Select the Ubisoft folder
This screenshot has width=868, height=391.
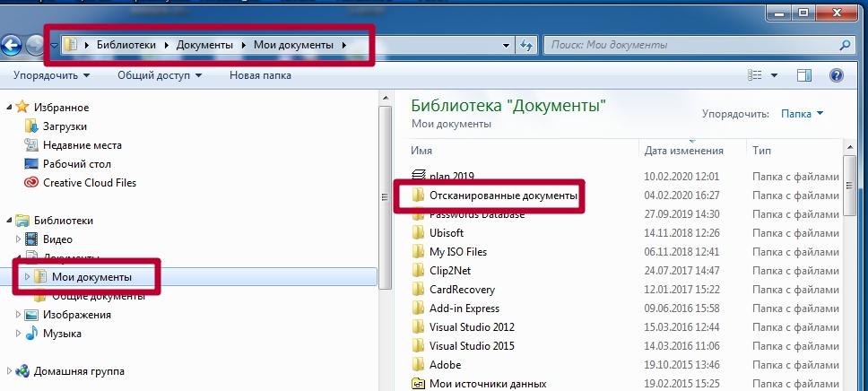(447, 232)
